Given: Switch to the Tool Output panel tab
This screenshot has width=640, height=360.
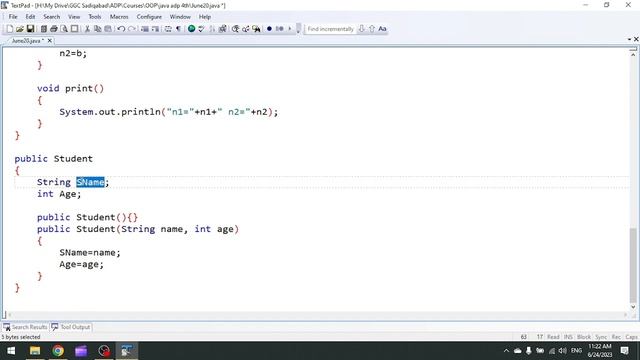Looking at the screenshot, I should point(71,327).
